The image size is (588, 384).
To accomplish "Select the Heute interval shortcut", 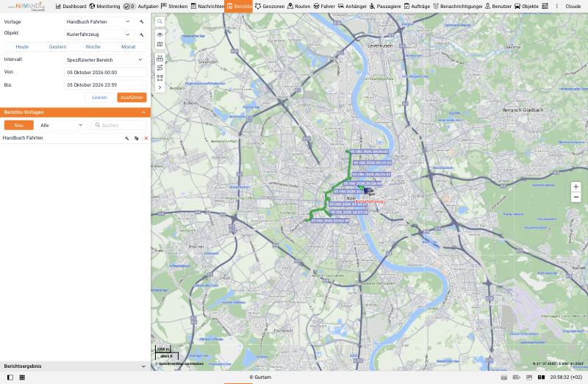I will [x=22, y=47].
